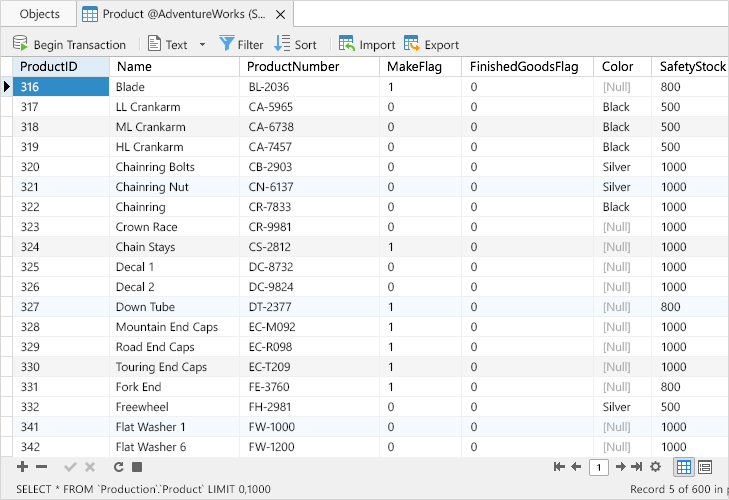Select the Chainring Bolts name cell

tap(174, 167)
